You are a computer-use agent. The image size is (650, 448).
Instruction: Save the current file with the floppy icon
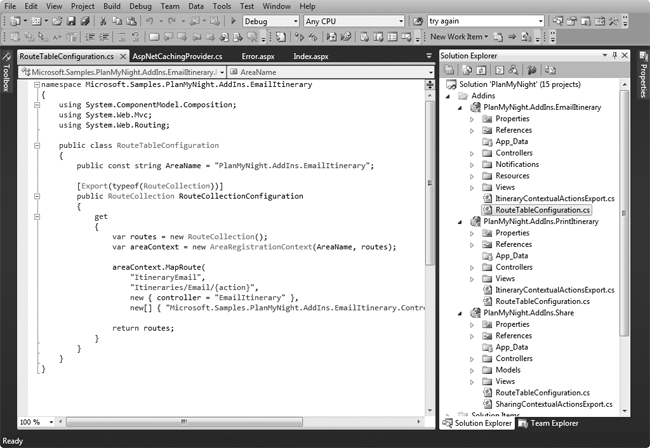[71, 21]
